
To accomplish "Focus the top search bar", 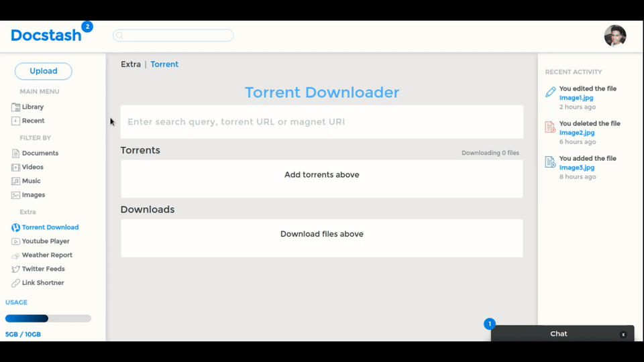I will (173, 36).
